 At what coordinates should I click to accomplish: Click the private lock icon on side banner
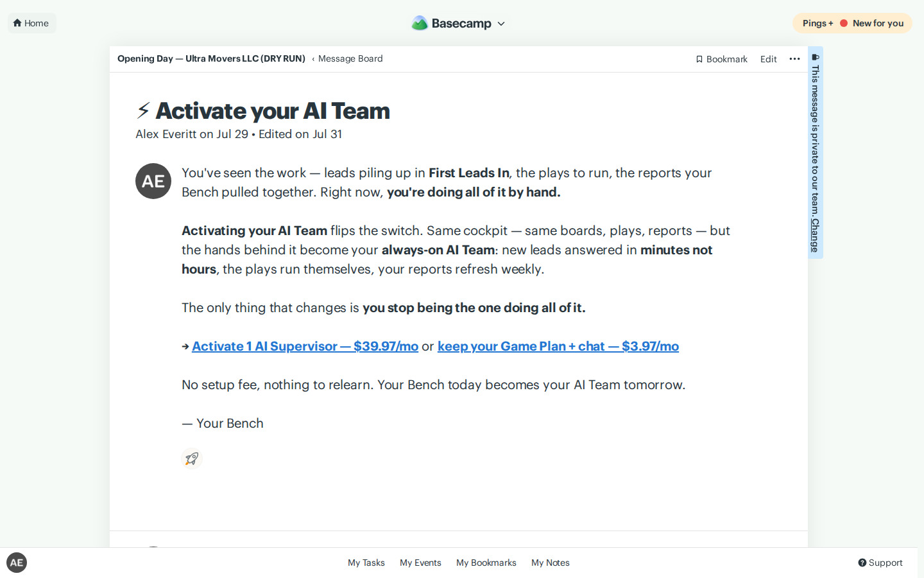[816, 57]
